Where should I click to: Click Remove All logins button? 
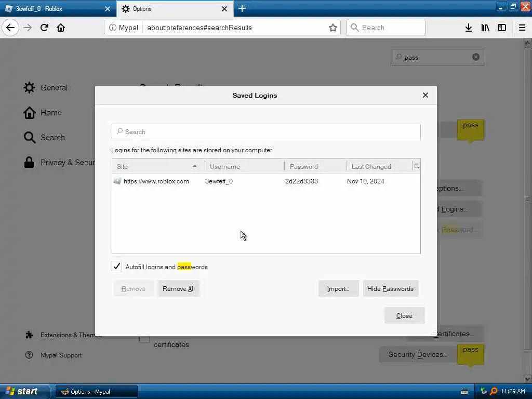pos(179,289)
